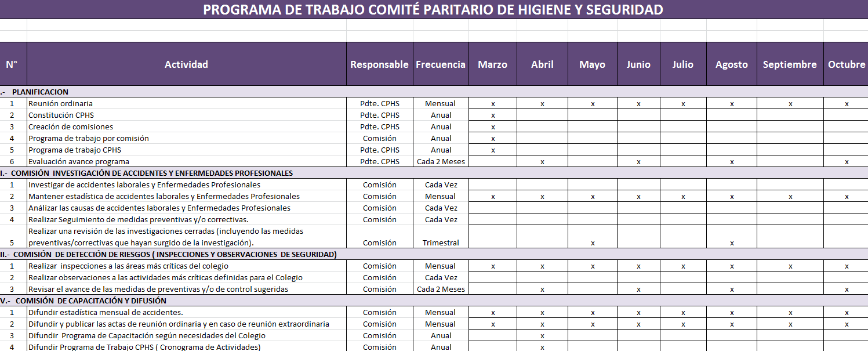Select the 'Octubre' column header
This screenshot has height=351, width=868.
846,64
